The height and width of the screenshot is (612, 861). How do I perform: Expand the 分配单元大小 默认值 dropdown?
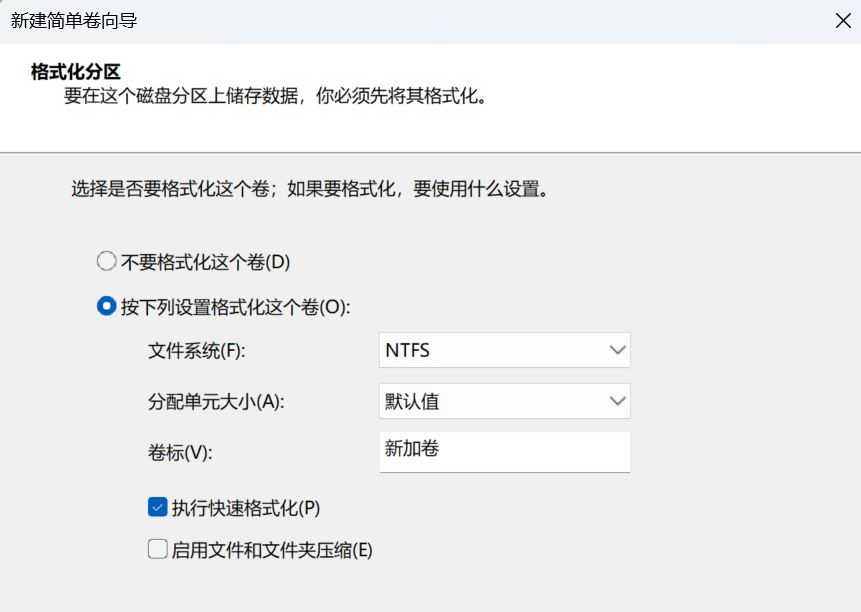point(504,401)
